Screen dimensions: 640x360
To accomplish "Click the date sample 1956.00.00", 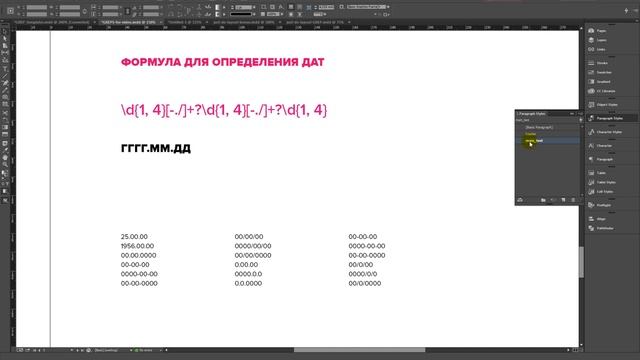I will (x=137, y=246).
